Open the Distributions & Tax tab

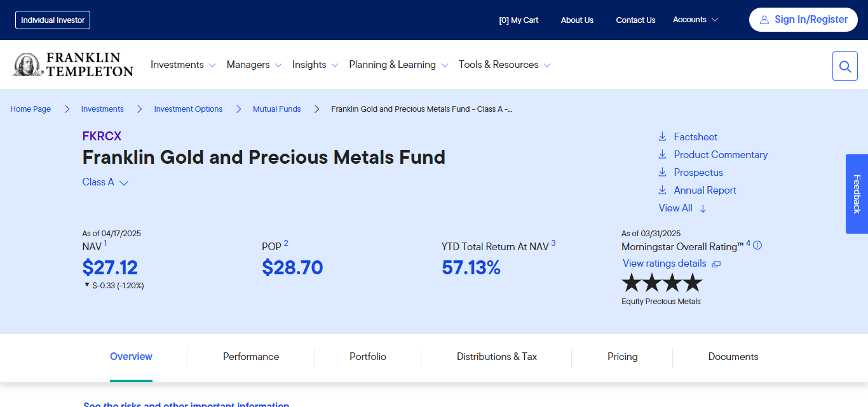(x=497, y=357)
